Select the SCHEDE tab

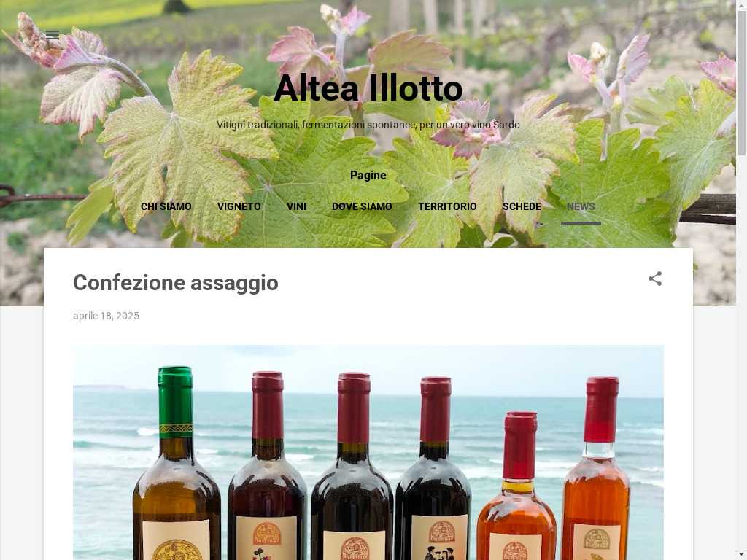[522, 206]
